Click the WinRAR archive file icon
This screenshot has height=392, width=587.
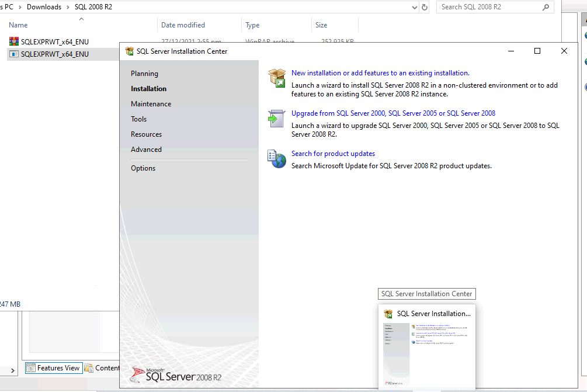coord(14,41)
